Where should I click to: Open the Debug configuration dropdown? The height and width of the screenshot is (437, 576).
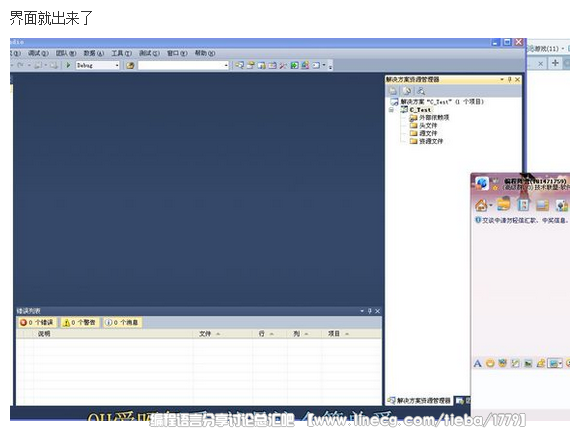pos(98,65)
